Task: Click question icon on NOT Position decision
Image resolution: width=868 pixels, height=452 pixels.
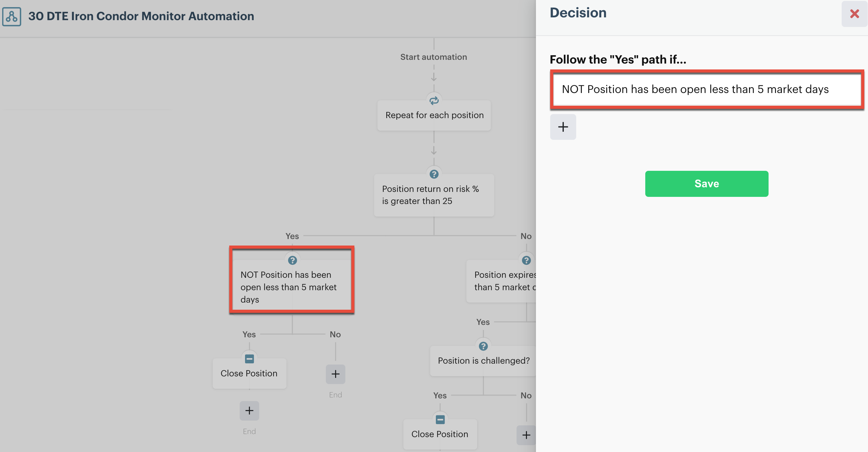Action: point(292,260)
